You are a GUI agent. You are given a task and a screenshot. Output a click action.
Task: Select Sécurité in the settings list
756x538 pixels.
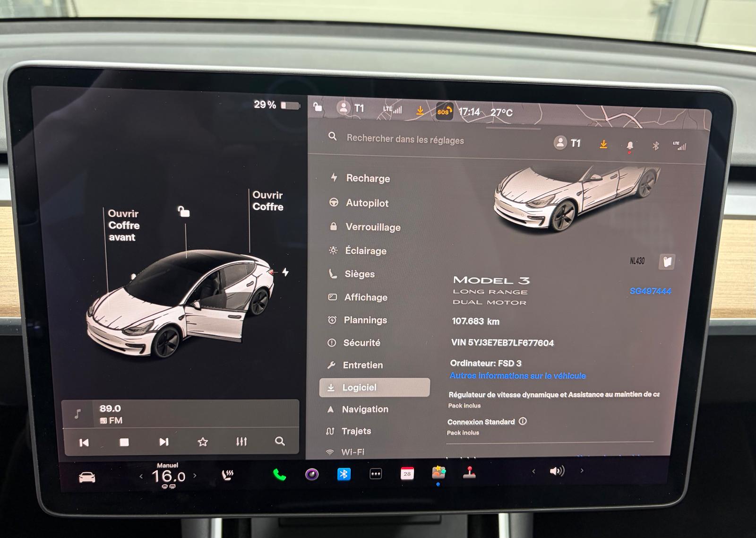pos(354,343)
